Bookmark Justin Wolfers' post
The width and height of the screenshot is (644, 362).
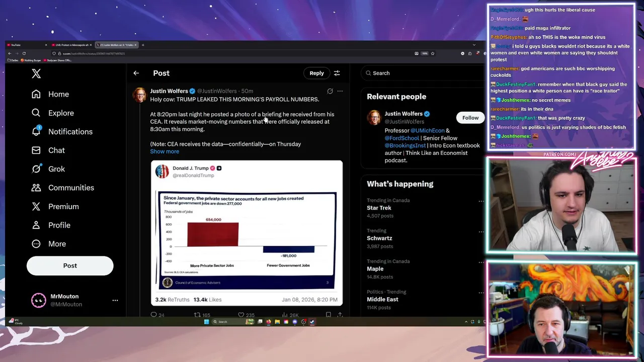[328, 315]
